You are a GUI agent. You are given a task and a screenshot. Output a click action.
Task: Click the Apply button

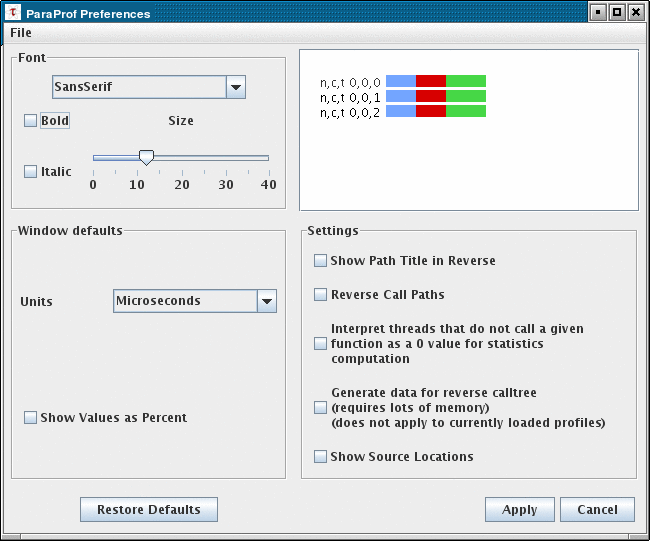(x=519, y=509)
